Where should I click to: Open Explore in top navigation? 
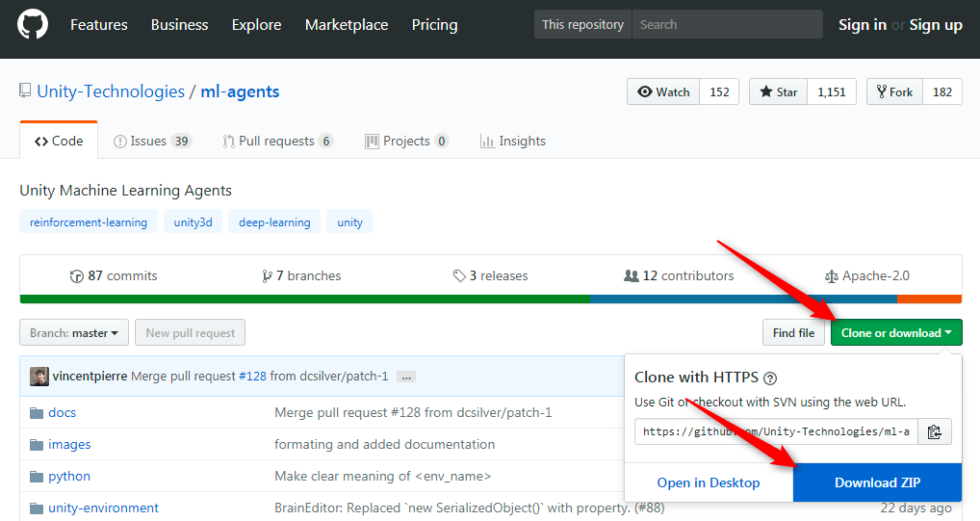pos(256,25)
